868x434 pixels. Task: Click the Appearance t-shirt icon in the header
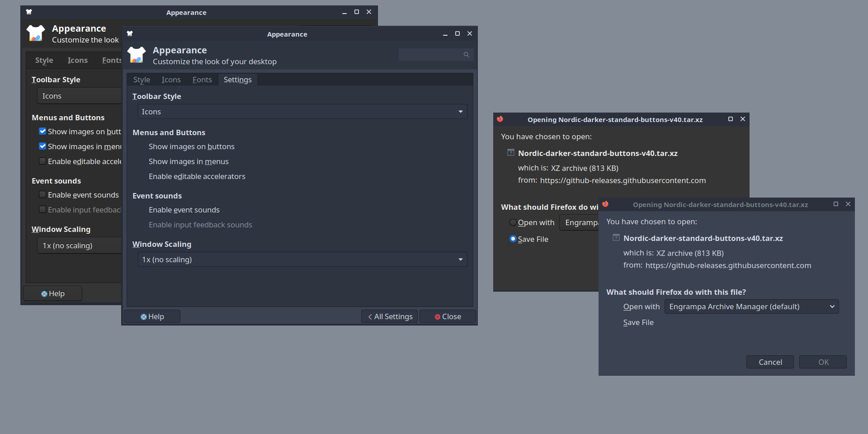tap(137, 54)
